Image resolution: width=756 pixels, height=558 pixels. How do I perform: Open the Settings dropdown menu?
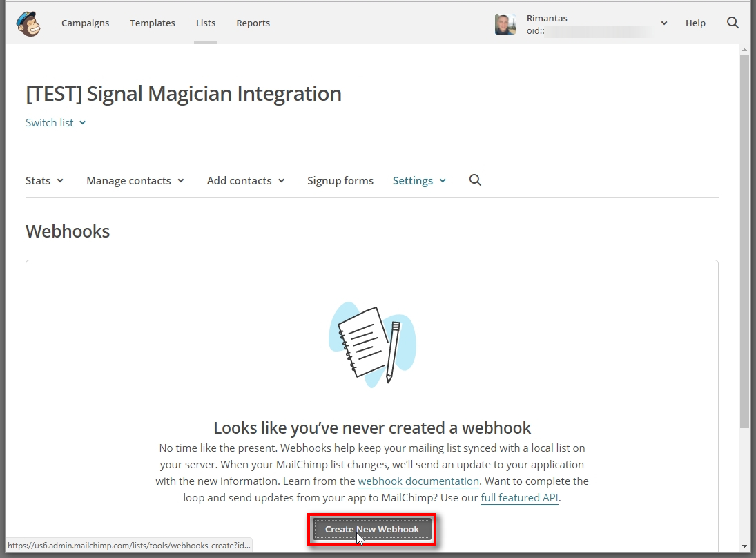click(419, 181)
